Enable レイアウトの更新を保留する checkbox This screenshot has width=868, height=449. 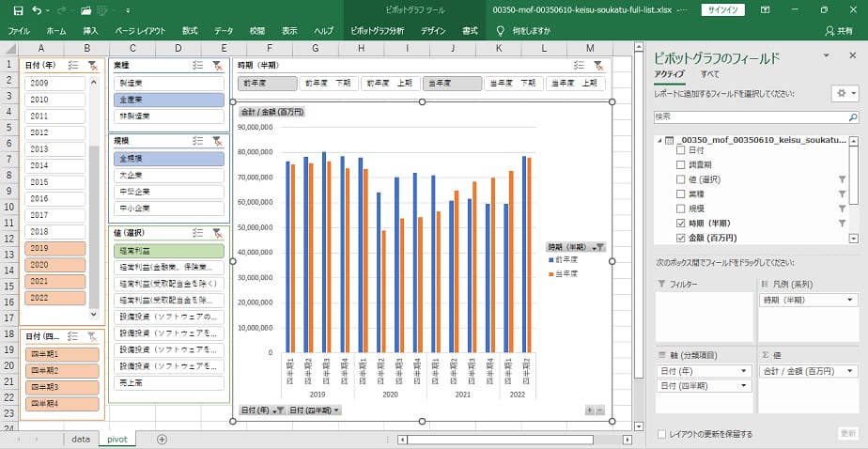[x=662, y=434]
